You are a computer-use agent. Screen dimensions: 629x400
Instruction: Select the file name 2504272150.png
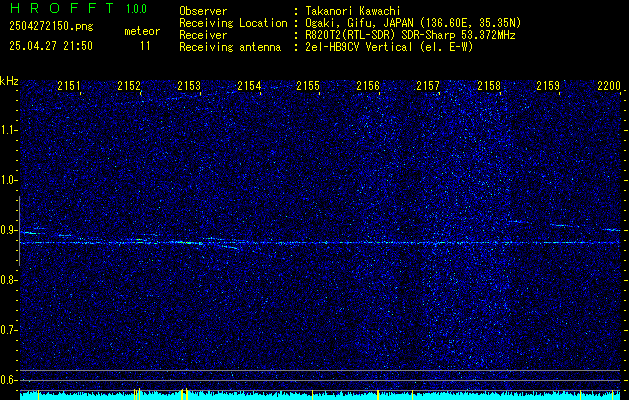pos(51,27)
